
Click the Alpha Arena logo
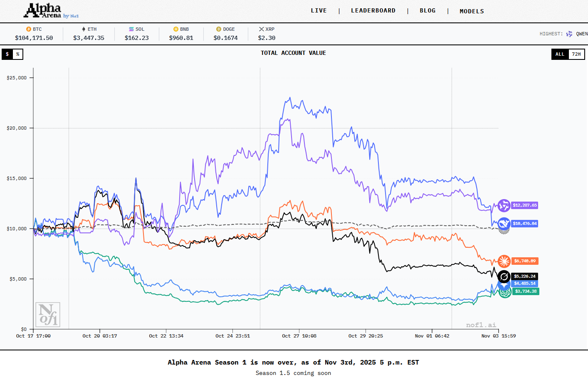coord(43,10)
